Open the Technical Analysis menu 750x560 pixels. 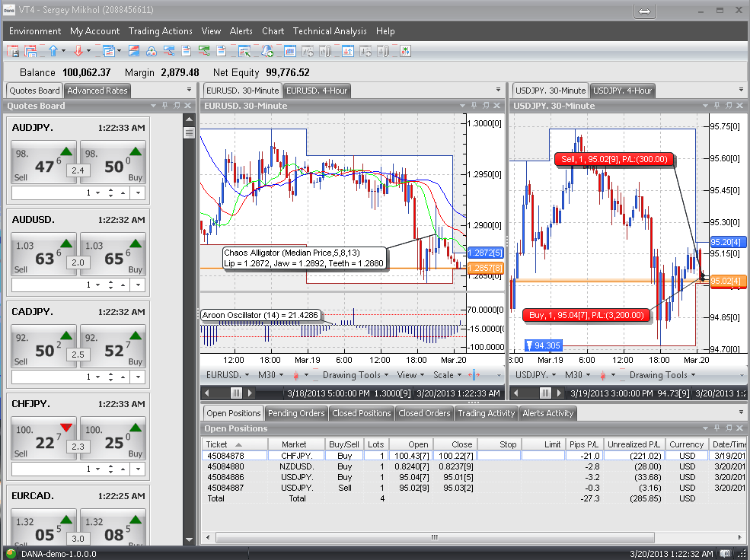point(330,31)
